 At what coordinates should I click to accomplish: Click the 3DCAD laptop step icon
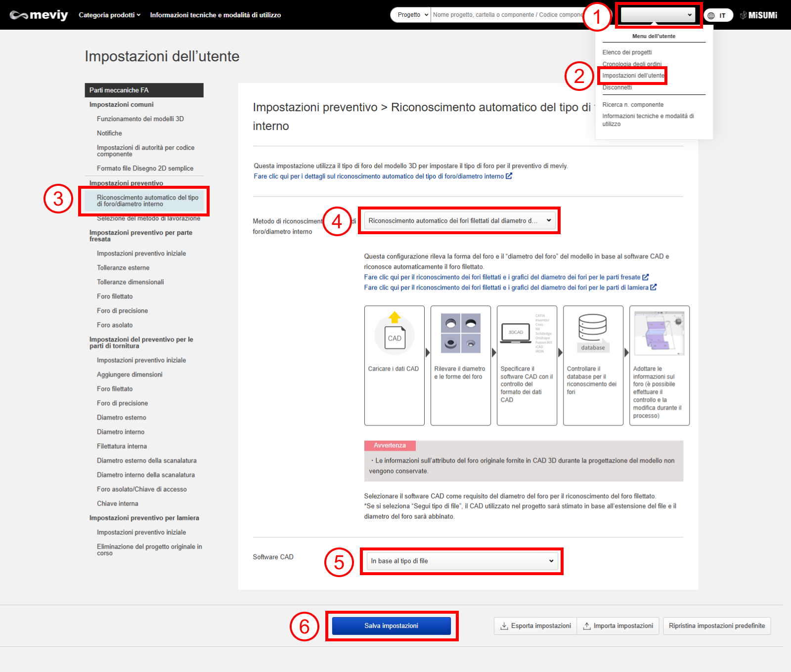(x=516, y=333)
